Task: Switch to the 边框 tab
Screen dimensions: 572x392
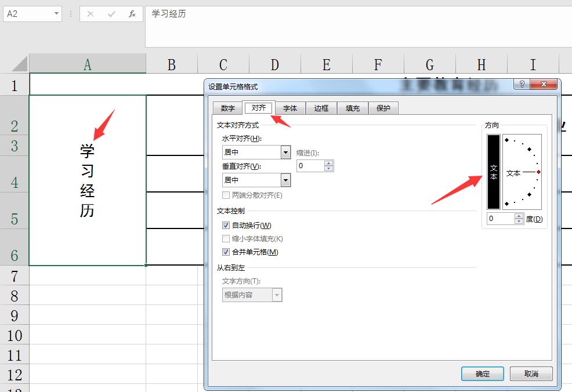Action: tap(321, 108)
